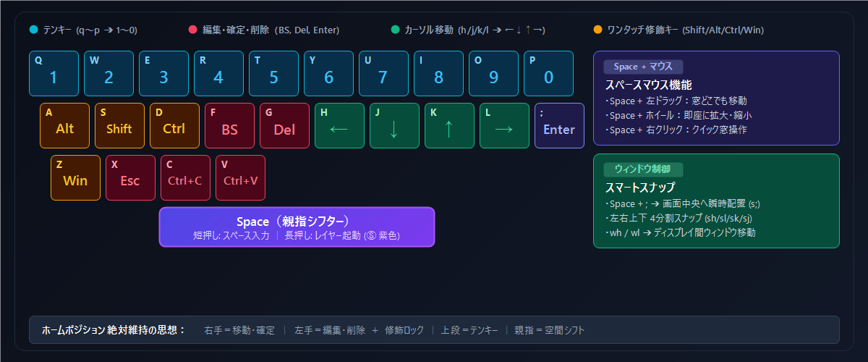Image resolution: width=868 pixels, height=362 pixels.
Task: Click '上段＝テンキー' in the footer
Action: (469, 329)
